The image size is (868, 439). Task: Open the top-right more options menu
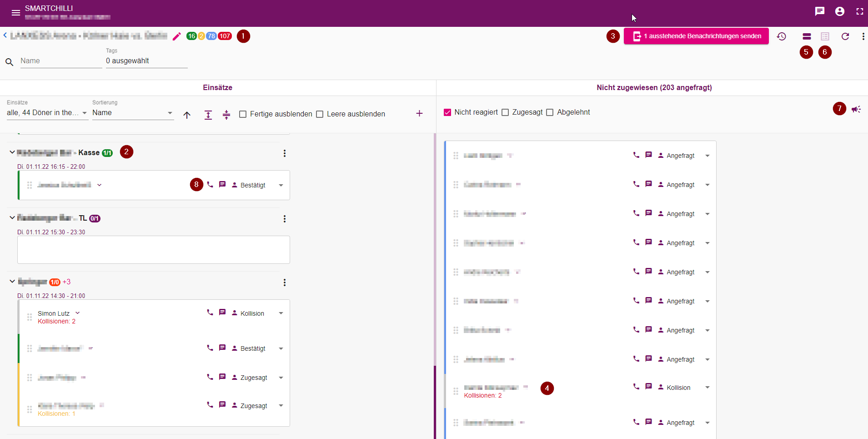tap(863, 36)
